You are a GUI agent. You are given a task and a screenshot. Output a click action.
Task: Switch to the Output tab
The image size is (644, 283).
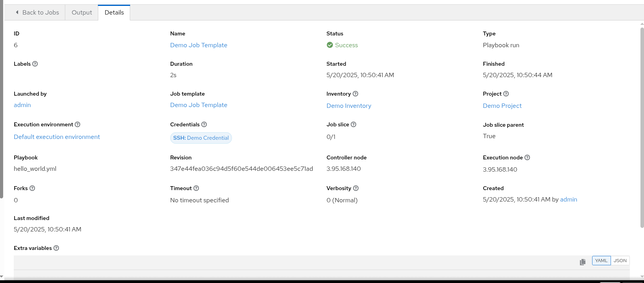click(x=82, y=13)
